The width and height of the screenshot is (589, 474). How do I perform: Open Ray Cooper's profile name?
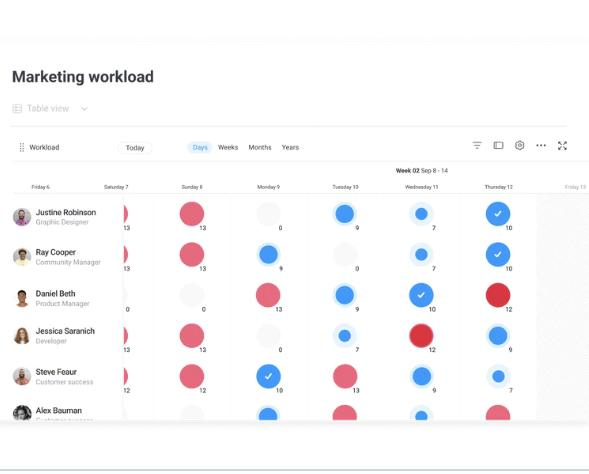[56, 252]
